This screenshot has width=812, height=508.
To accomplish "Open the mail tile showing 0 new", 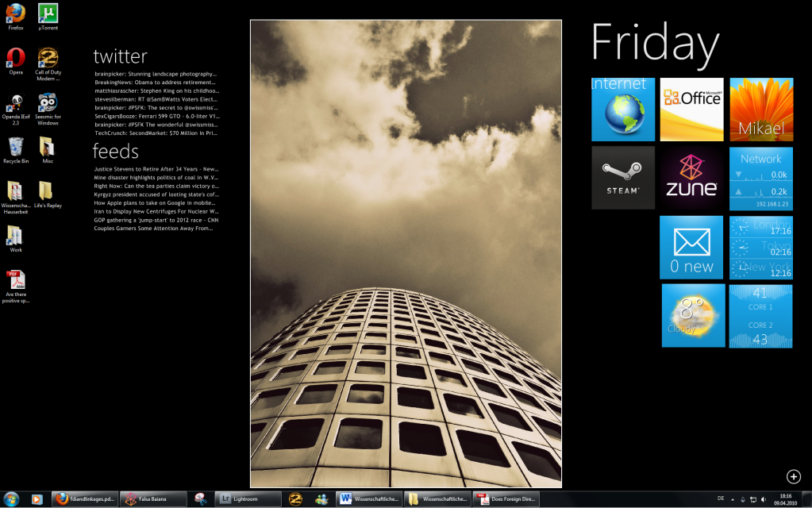I will pos(691,247).
